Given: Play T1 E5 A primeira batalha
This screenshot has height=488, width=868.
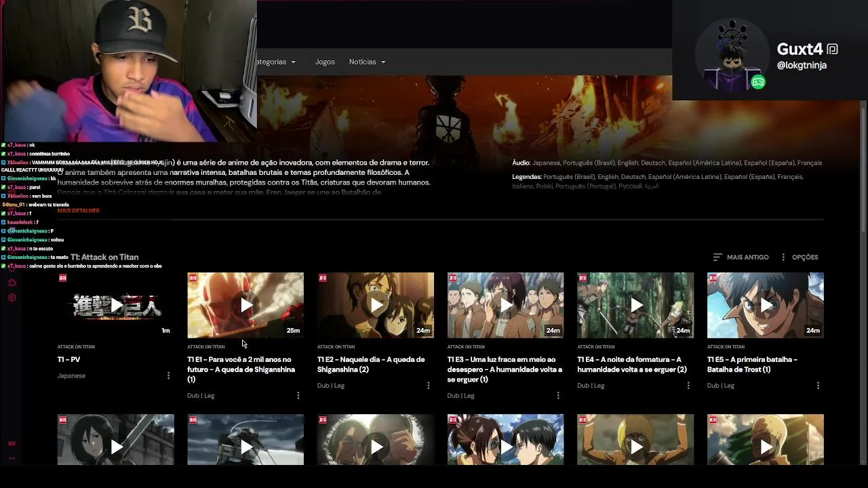Looking at the screenshot, I should [x=766, y=305].
